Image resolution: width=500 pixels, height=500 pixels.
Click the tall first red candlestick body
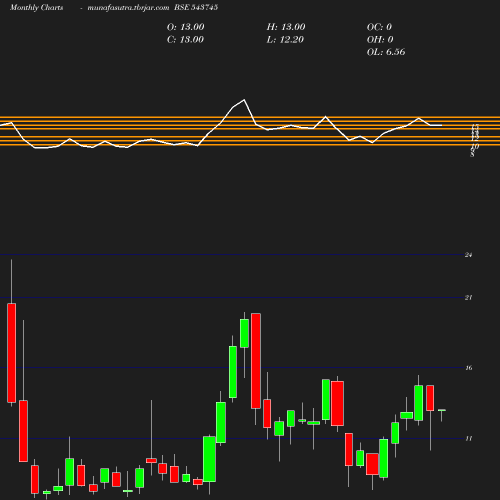point(12,353)
